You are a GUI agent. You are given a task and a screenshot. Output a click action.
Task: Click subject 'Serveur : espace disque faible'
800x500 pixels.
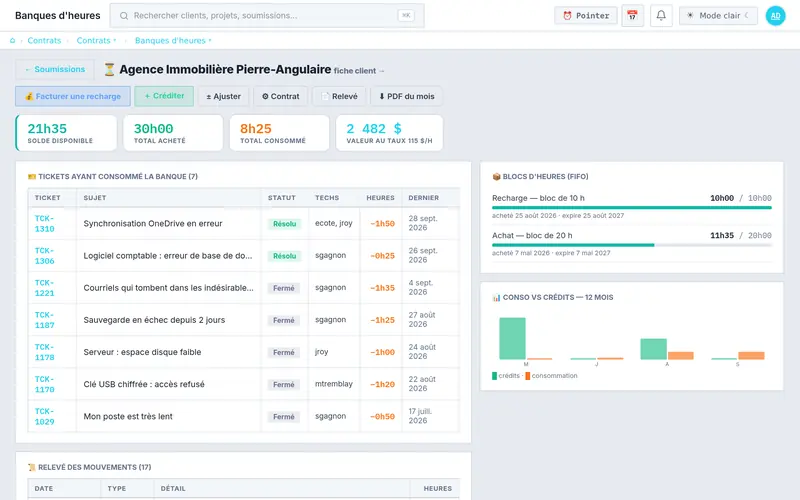[x=142, y=352]
